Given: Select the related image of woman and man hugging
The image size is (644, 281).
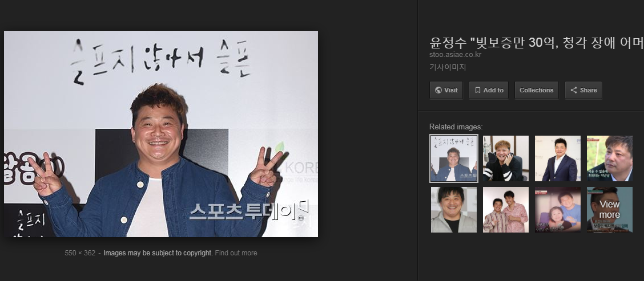Looking at the screenshot, I should pyautogui.click(x=558, y=210).
